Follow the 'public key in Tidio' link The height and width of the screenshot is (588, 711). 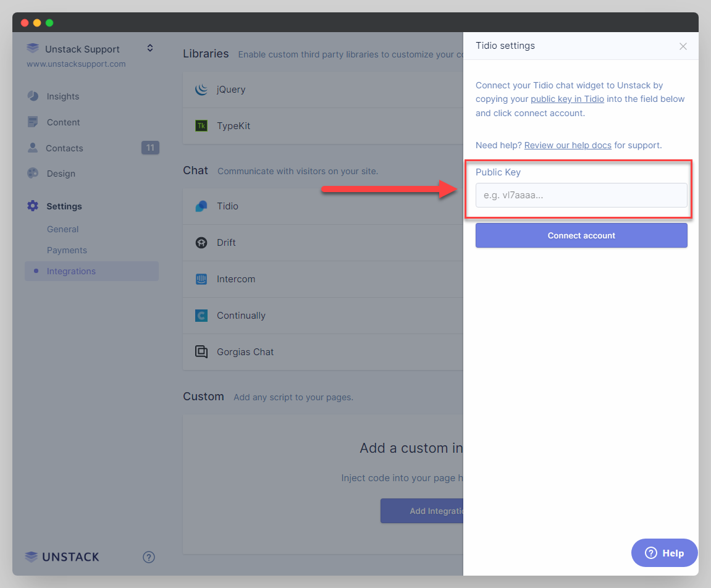coord(567,99)
